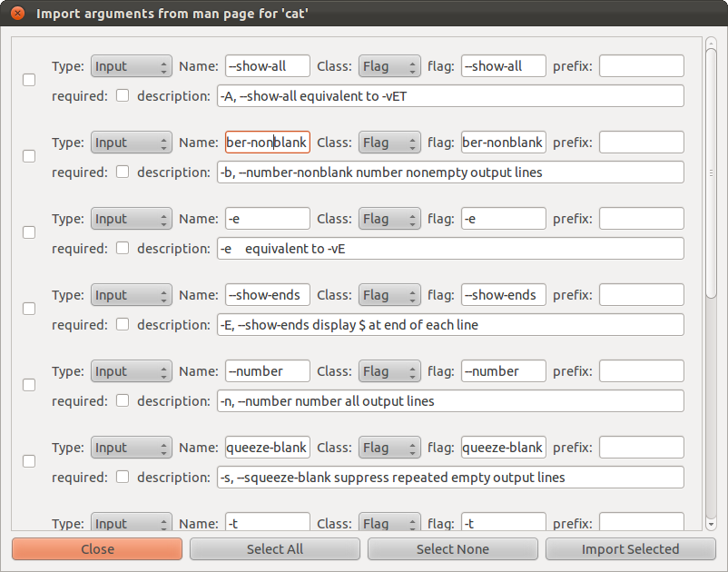728x572 pixels.
Task: Toggle the required checkbox for --show-ends
Action: [x=123, y=324]
